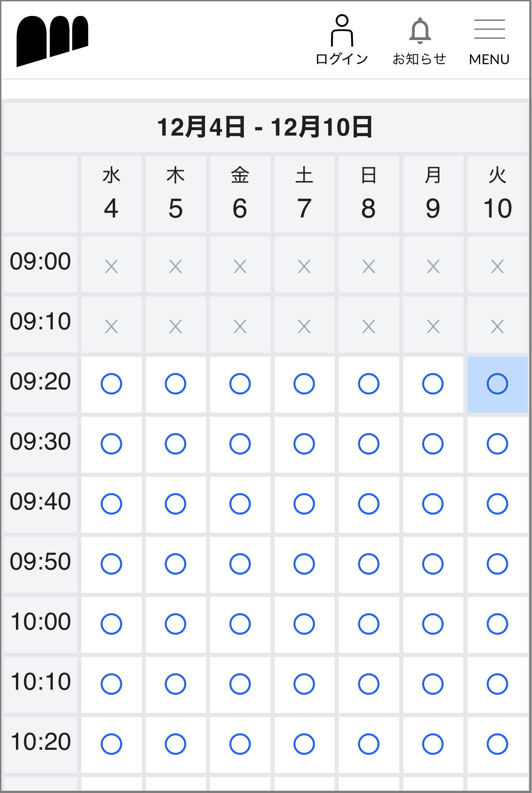Click the 12月4日 - 12月10日 date range header
The height and width of the screenshot is (793, 532).
[x=266, y=127]
